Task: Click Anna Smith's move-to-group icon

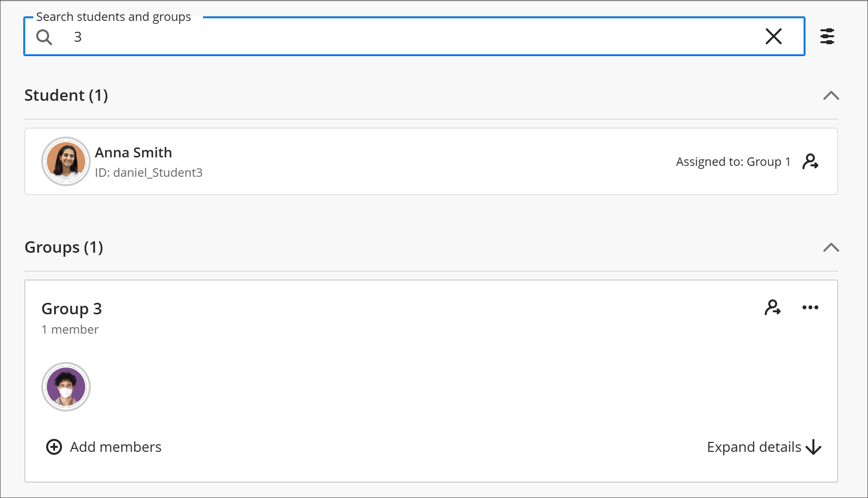Action: pos(810,161)
